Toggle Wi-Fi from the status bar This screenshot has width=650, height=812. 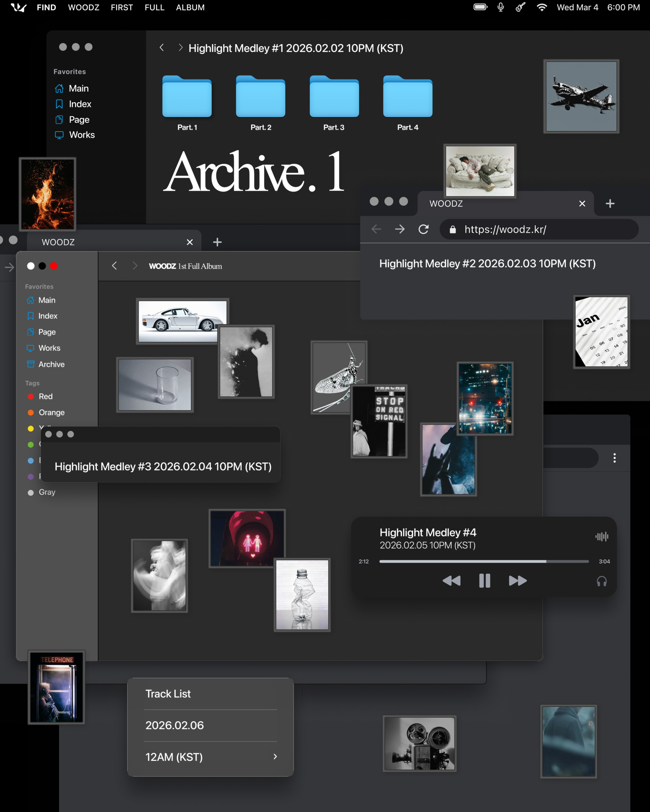click(x=542, y=7)
